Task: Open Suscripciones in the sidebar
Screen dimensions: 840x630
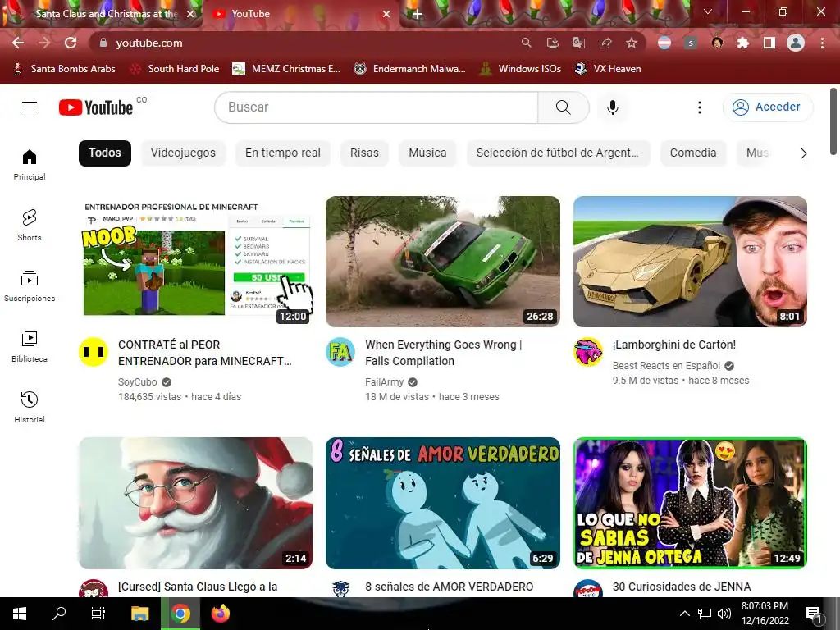Action: tap(30, 286)
